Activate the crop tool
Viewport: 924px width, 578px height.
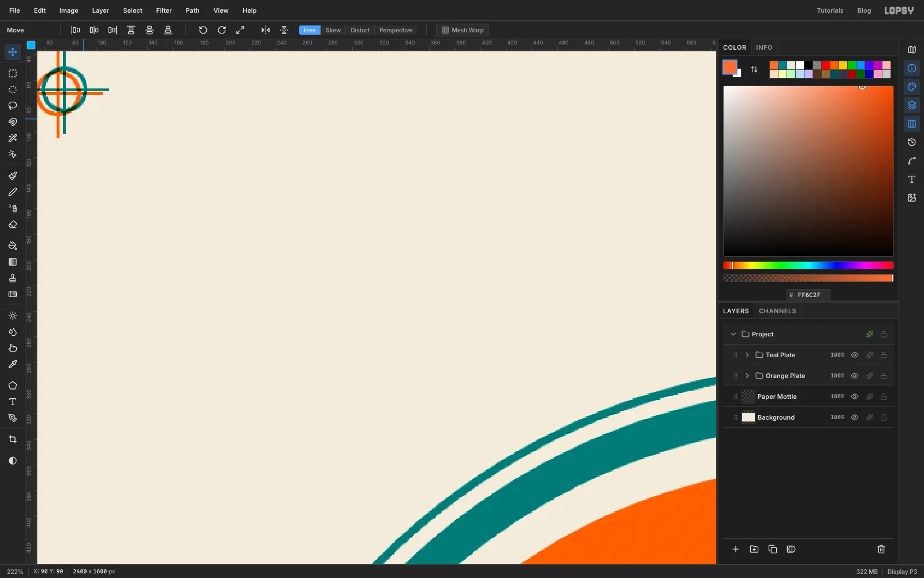pyautogui.click(x=13, y=440)
